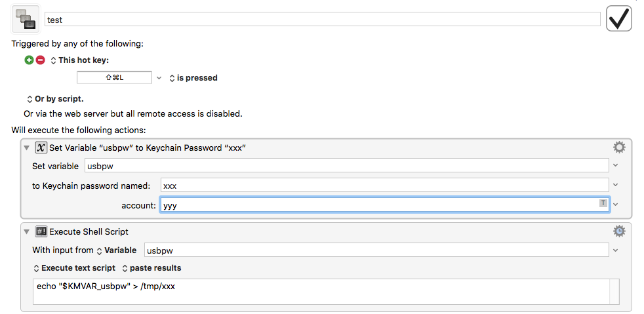Change the 'is pressed' trigger option
The height and width of the screenshot is (314, 644).
[x=193, y=77]
